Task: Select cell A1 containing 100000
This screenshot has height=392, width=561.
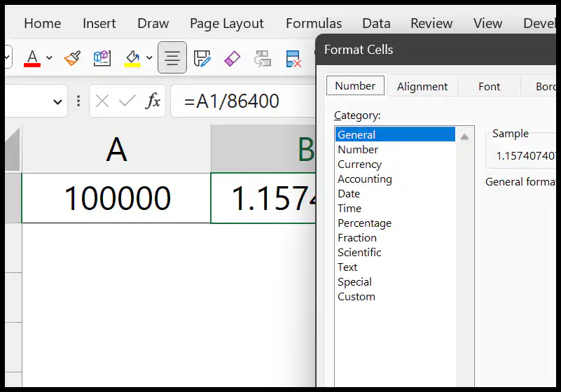Action: click(116, 198)
